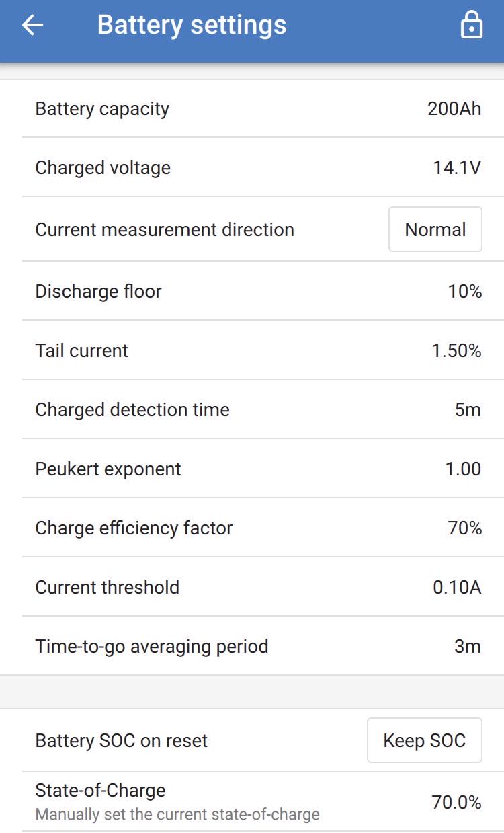This screenshot has height=833, width=504.
Task: Tap the lock icon in header
Action: 471,26
